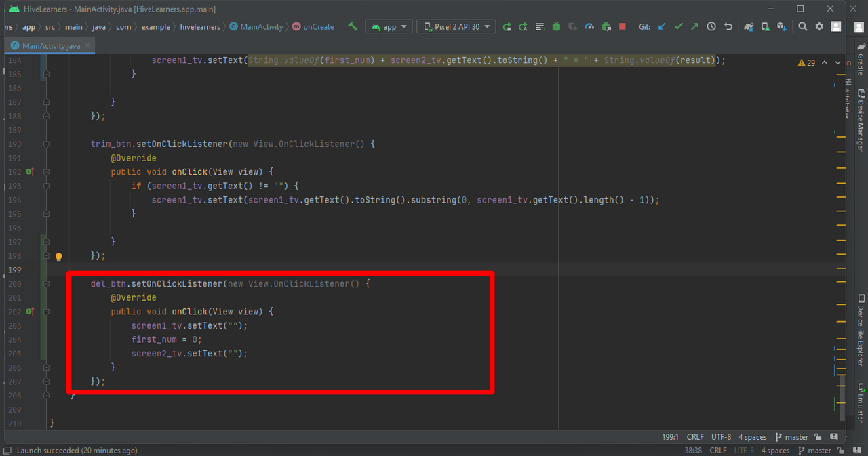Open the Device Manager toolbar icon
Viewport: 868px width, 456px height.
click(766, 26)
